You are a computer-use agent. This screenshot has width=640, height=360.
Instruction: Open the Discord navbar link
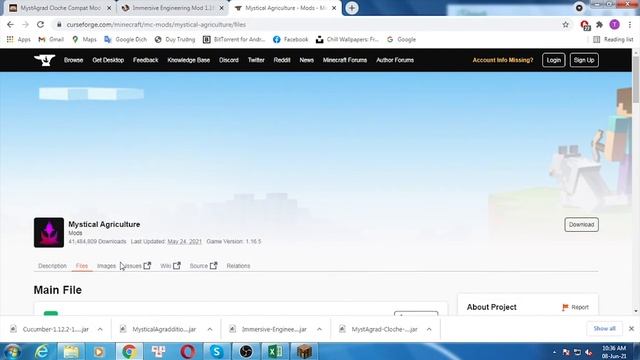point(229,60)
